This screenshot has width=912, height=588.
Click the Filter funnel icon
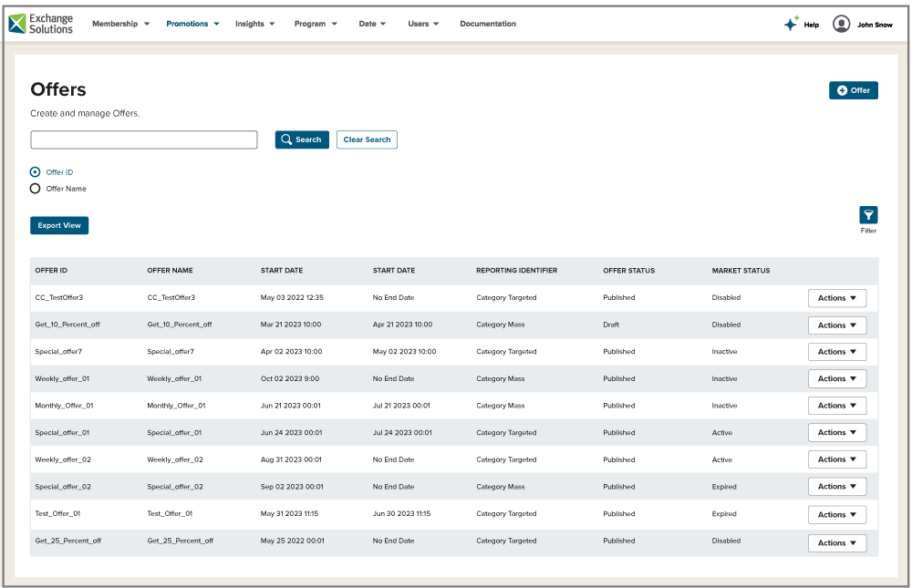[868, 215]
